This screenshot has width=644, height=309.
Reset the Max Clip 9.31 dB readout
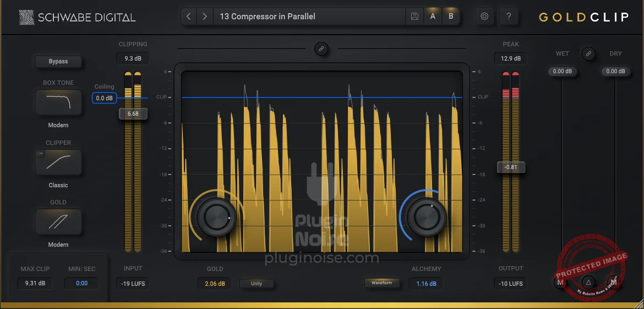click(x=35, y=283)
